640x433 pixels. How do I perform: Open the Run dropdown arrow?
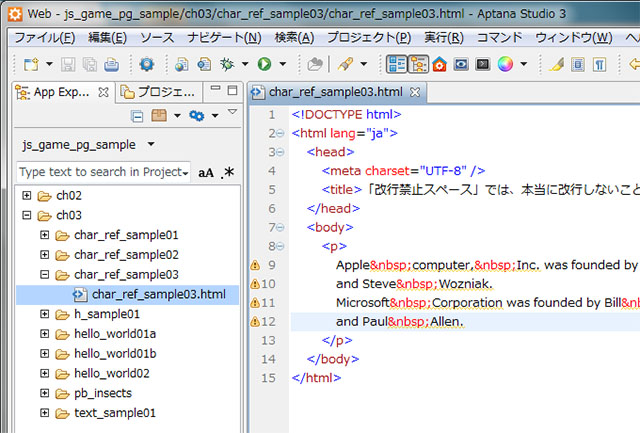(x=282, y=64)
